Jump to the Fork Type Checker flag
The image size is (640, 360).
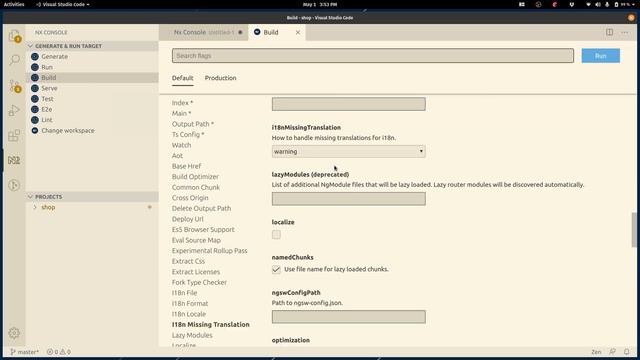point(199,282)
